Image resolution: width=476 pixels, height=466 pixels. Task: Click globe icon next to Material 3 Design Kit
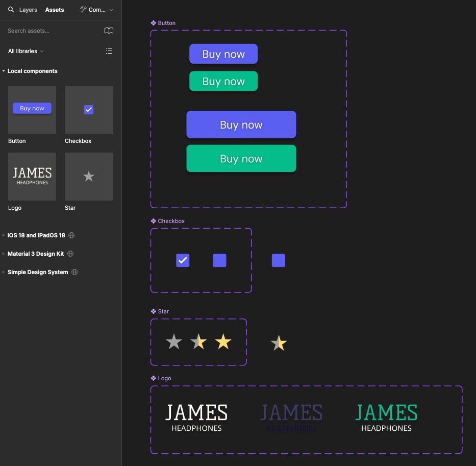click(70, 254)
